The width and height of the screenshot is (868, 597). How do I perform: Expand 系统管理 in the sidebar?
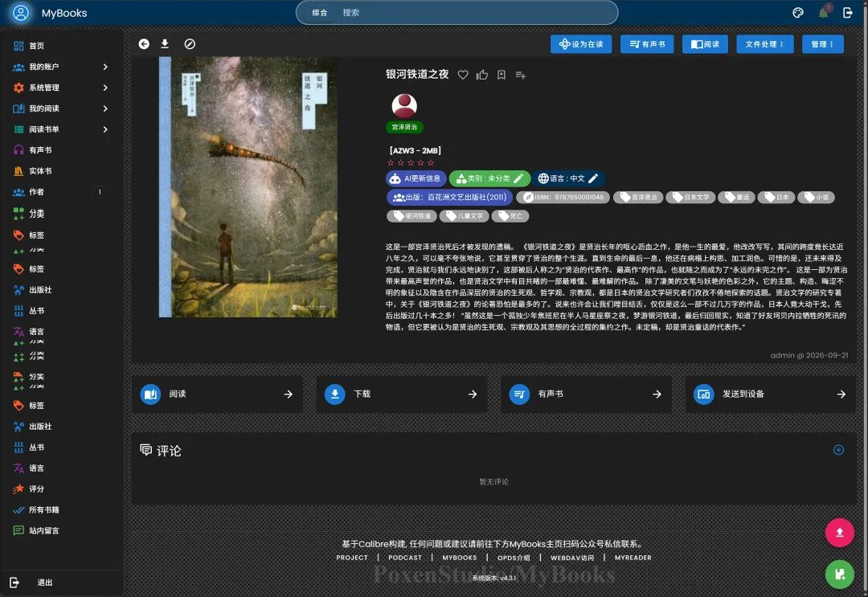point(61,88)
